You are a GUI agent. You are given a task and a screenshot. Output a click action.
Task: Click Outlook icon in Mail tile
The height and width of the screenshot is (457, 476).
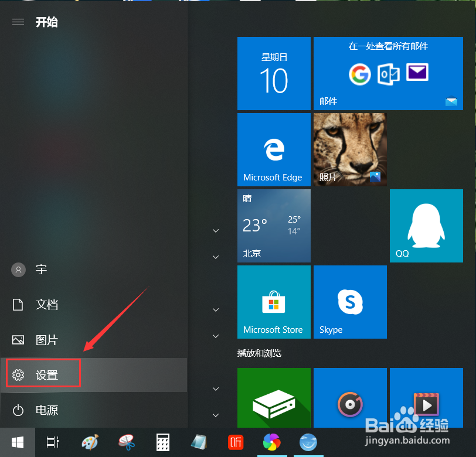tap(388, 74)
